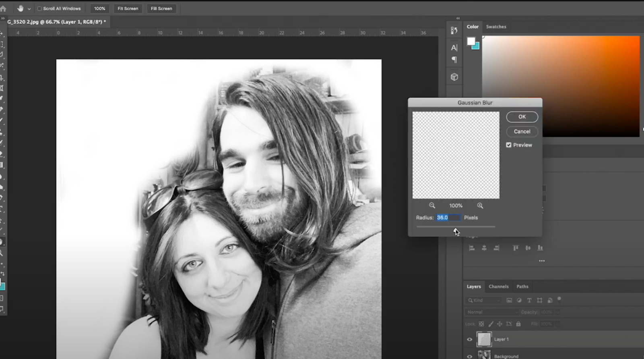Screen dimensions: 644x359
Task: Toggle lock position icon
Action: [500, 324]
